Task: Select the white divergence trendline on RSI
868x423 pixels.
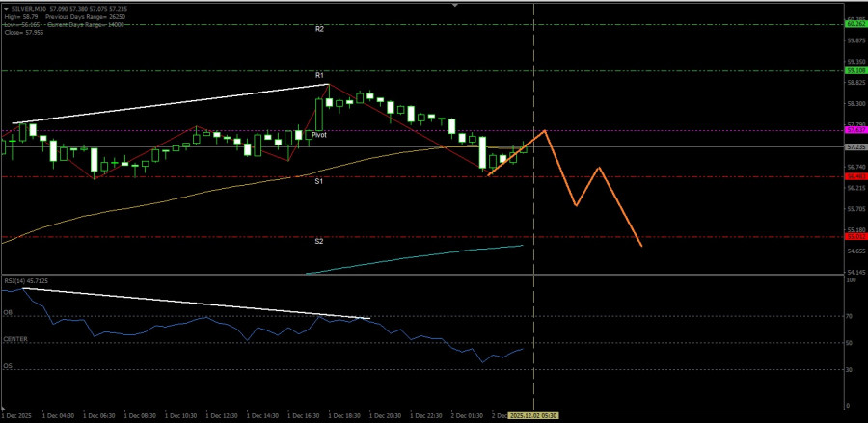Action: tap(193, 303)
